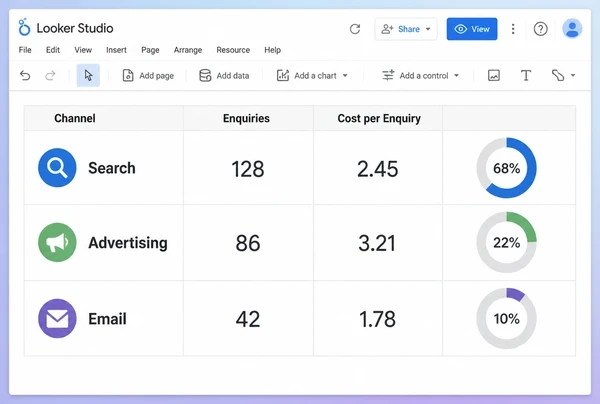
Task: Open the Add a control dropdown
Action: click(420, 76)
